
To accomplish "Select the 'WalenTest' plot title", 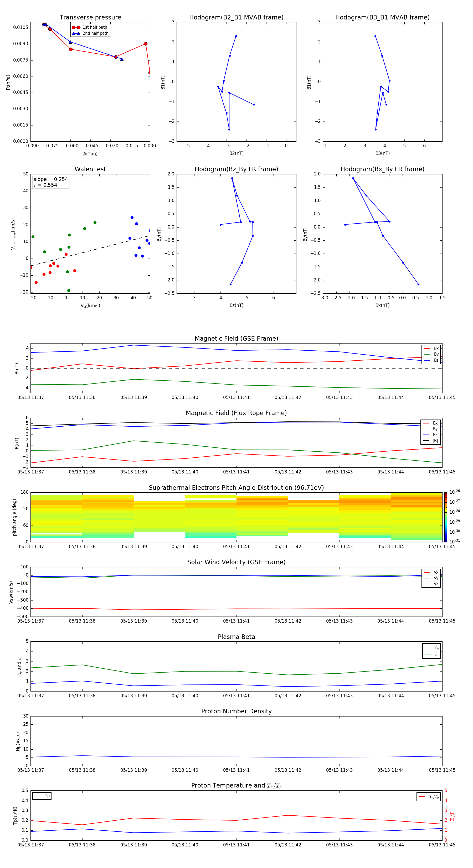I will click(x=90, y=169).
